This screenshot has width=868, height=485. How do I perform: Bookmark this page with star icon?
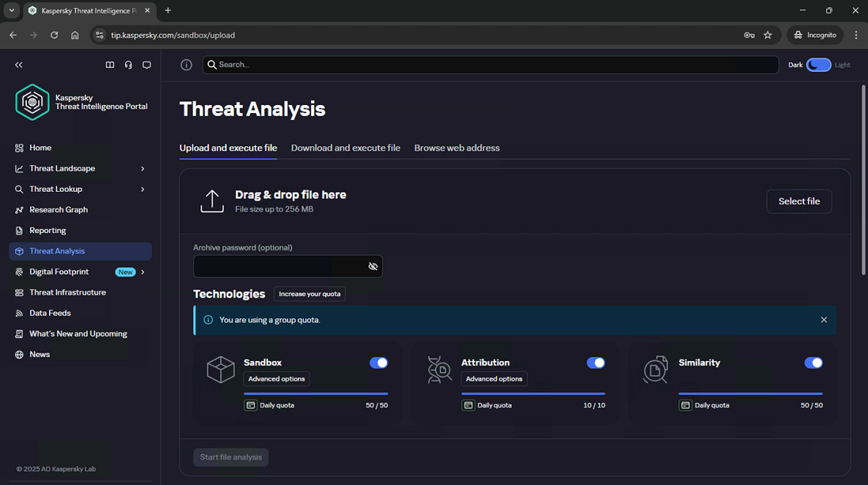(x=767, y=35)
